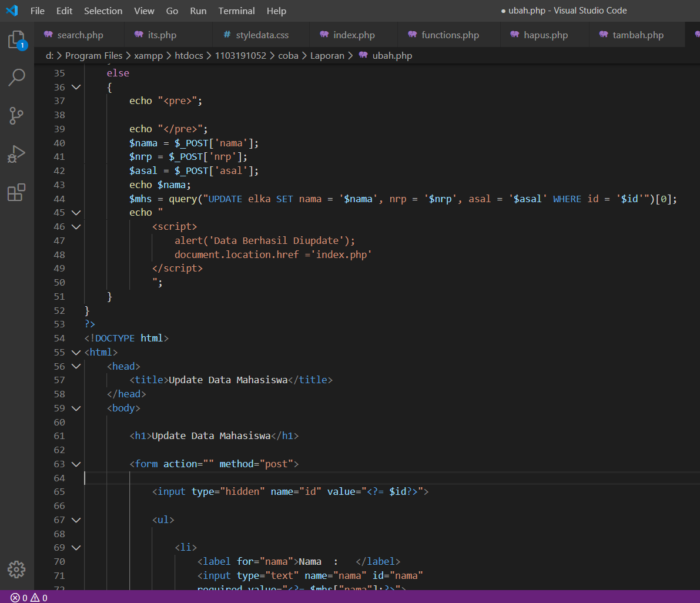This screenshot has width=700, height=603.
Task: Click the PHP icon on functions.php tab
Action: click(x=413, y=34)
